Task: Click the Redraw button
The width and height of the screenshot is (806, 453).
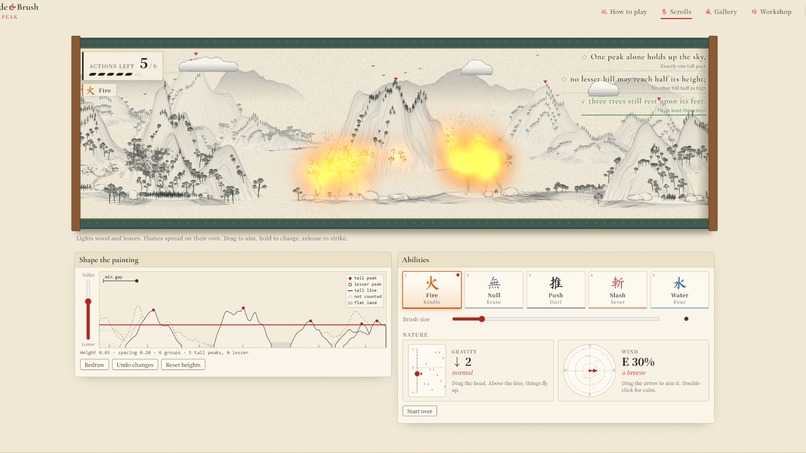Action: tap(94, 365)
